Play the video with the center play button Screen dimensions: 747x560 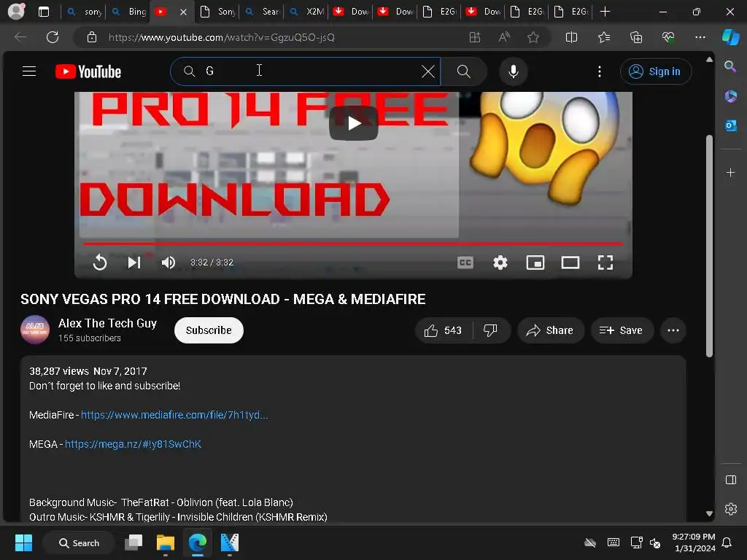[354, 123]
